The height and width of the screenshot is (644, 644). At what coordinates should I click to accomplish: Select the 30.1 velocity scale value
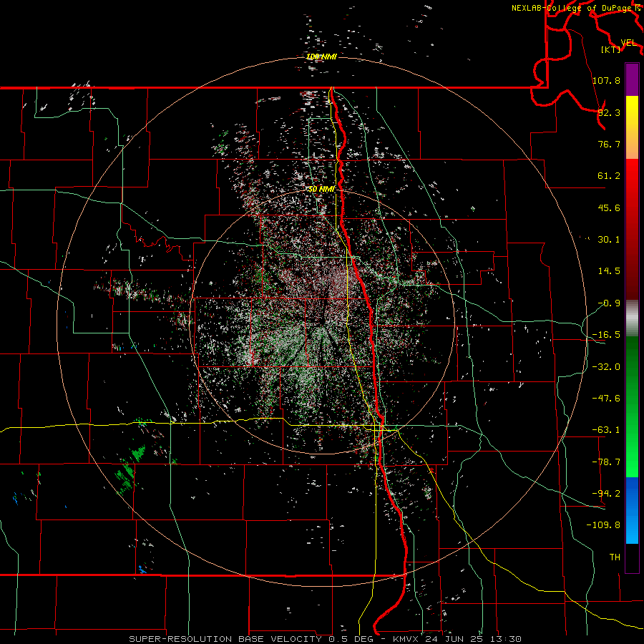609,240
